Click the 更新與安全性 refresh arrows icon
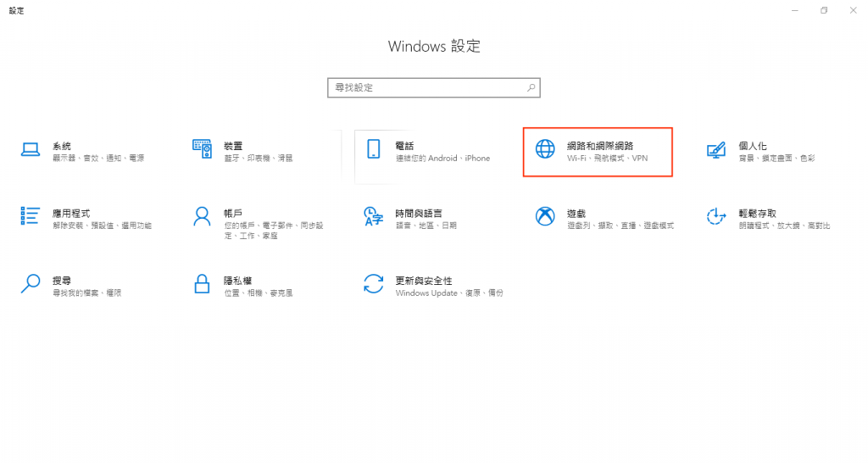The height and width of the screenshot is (463, 868). click(x=373, y=283)
